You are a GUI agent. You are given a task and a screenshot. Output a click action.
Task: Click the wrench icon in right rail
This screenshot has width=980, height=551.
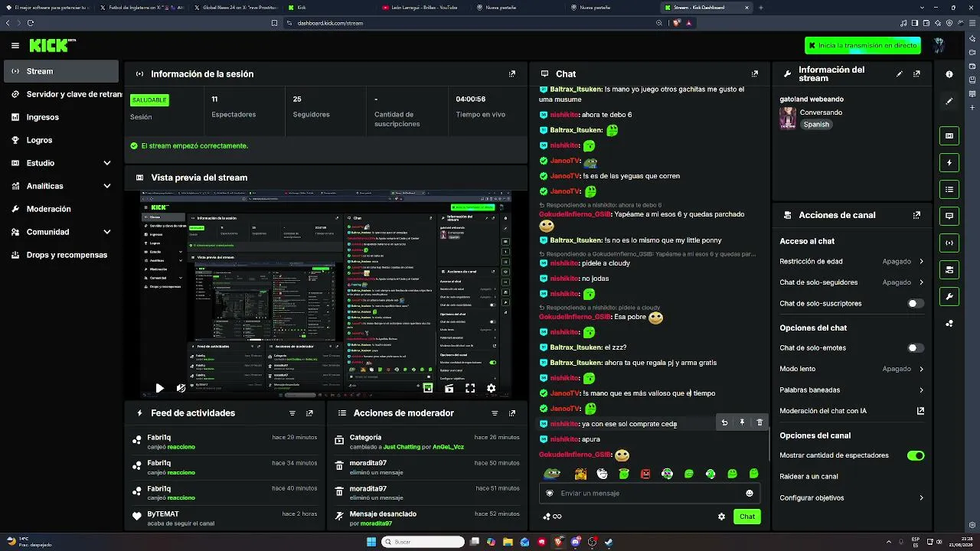pos(949,297)
